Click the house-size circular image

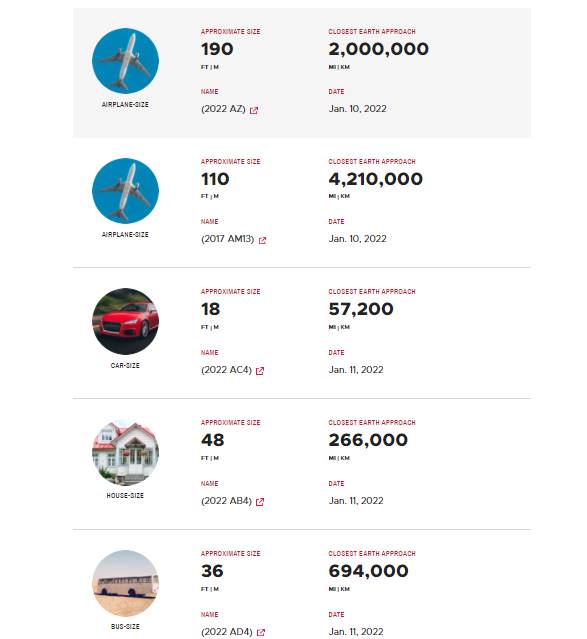(126, 452)
